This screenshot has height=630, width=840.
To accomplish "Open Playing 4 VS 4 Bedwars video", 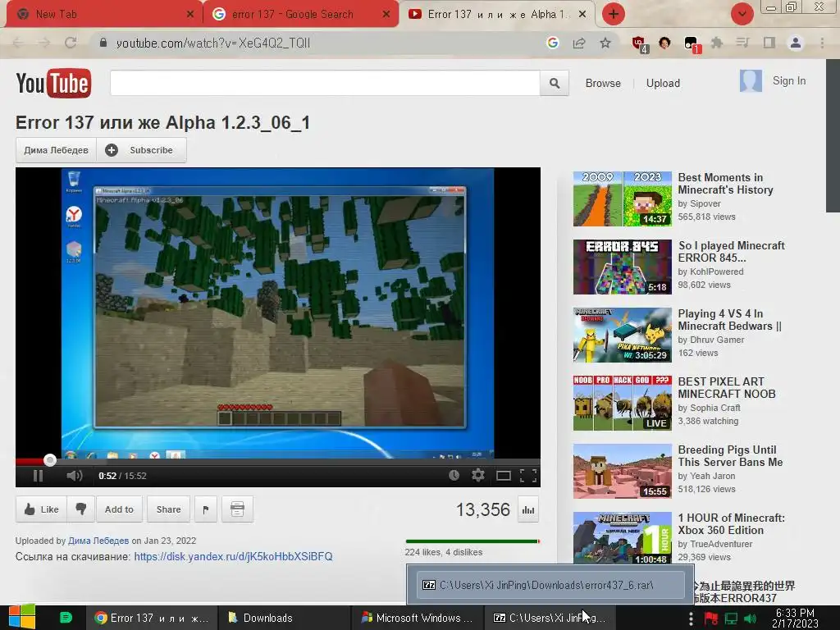I will [729, 320].
